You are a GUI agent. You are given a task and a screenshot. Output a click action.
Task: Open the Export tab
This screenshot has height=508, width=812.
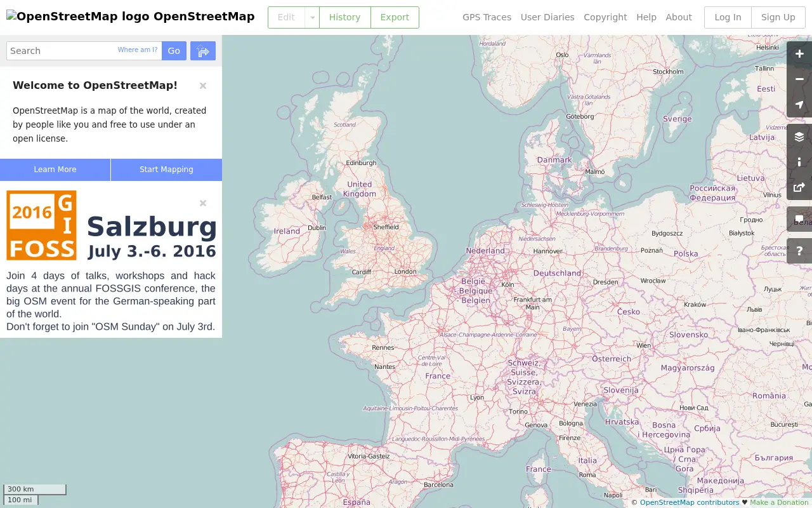395,17
